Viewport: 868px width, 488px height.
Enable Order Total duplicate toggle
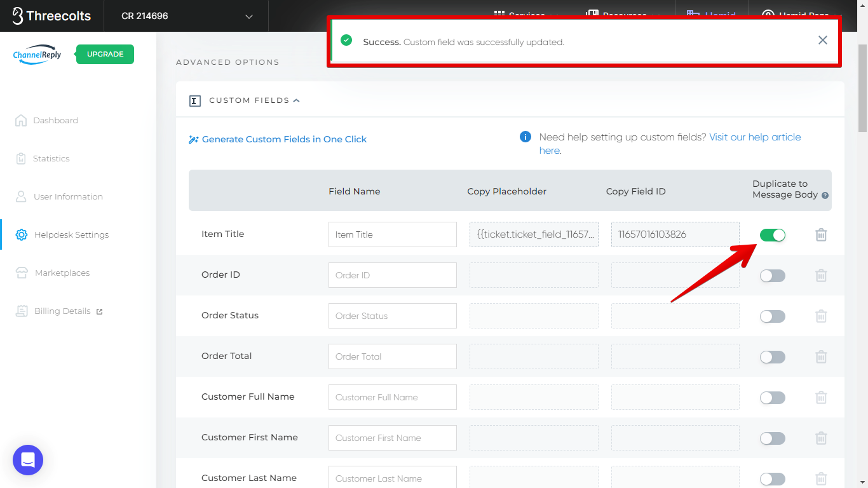(773, 357)
